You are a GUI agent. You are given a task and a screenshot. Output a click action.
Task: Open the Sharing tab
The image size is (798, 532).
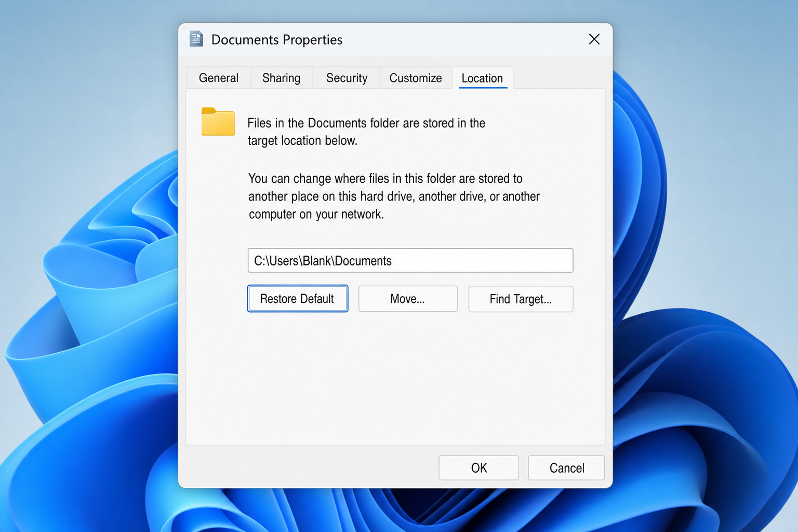click(x=281, y=78)
